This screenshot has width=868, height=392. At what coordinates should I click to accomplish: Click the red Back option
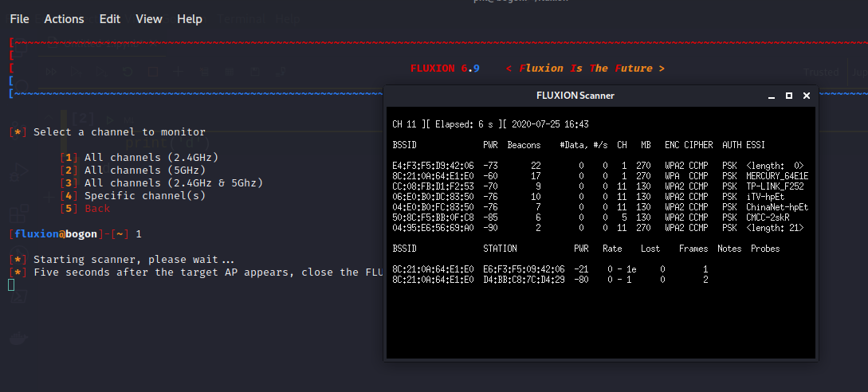tap(97, 208)
